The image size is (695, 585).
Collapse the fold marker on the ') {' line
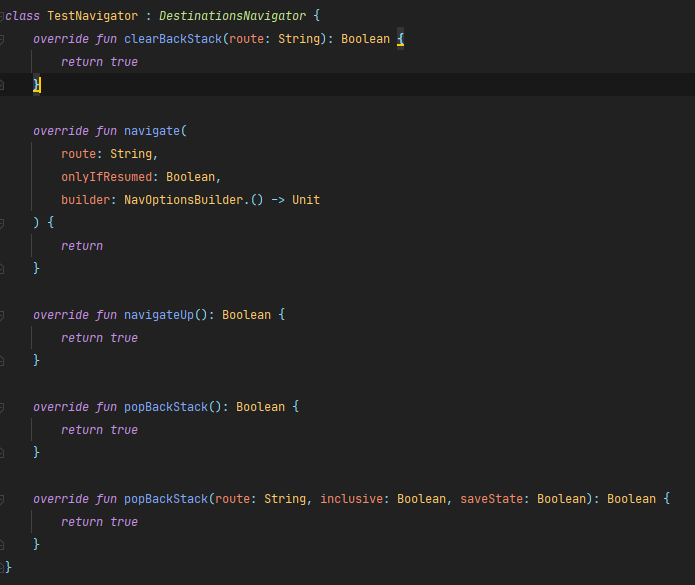[x=2, y=223]
